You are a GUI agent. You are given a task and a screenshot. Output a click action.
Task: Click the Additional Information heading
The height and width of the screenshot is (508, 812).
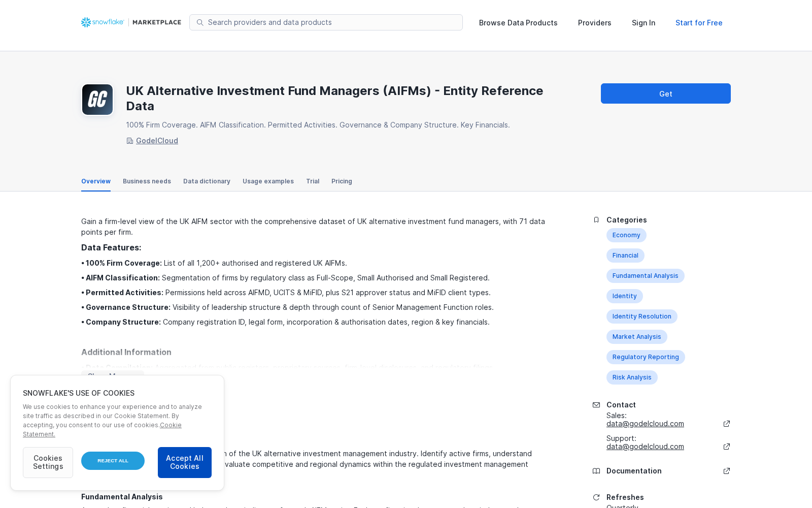(x=126, y=352)
